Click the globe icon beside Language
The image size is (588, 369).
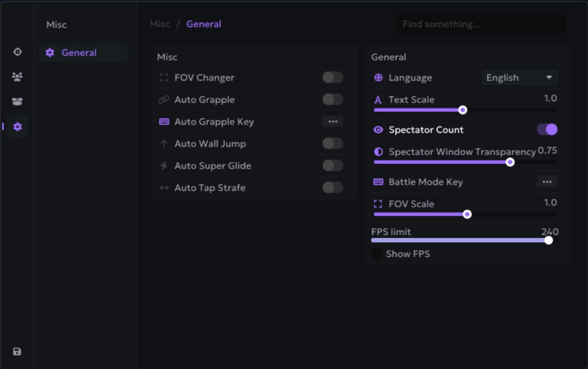(x=379, y=78)
